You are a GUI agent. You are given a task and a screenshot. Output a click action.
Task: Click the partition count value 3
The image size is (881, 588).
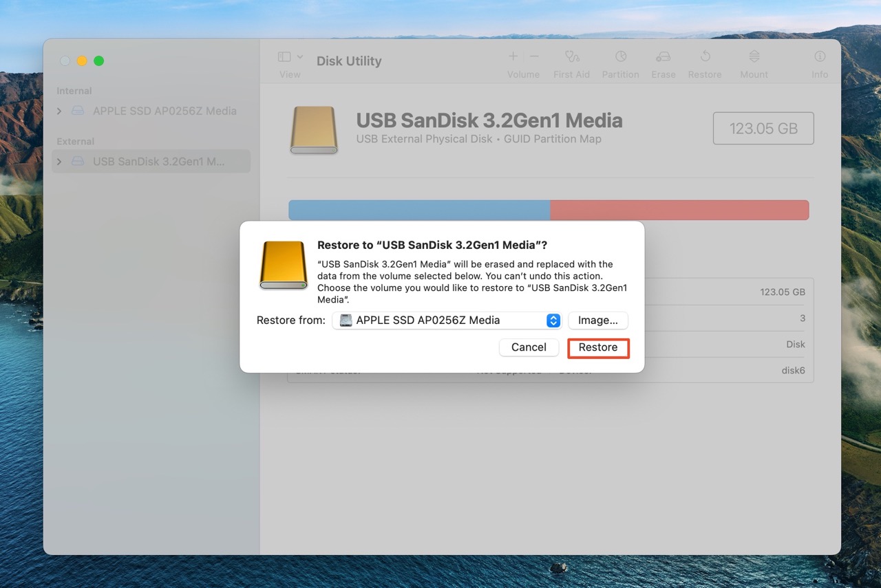pyautogui.click(x=803, y=318)
